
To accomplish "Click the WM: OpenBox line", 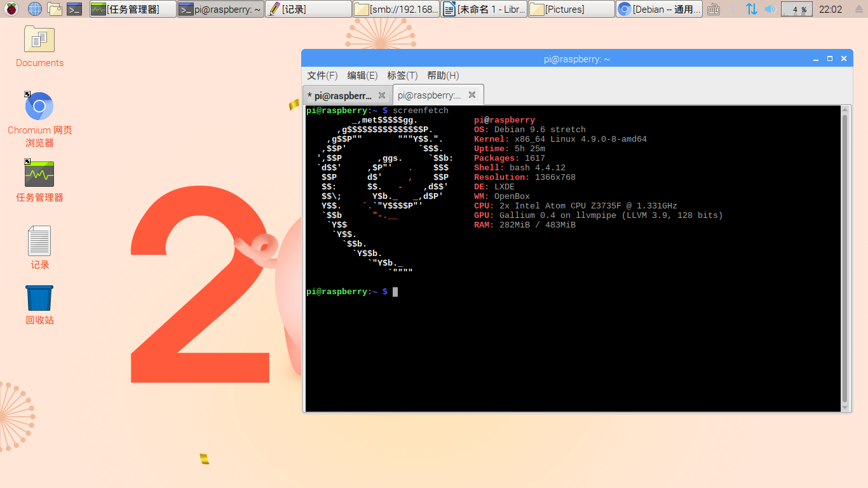I will pos(502,196).
